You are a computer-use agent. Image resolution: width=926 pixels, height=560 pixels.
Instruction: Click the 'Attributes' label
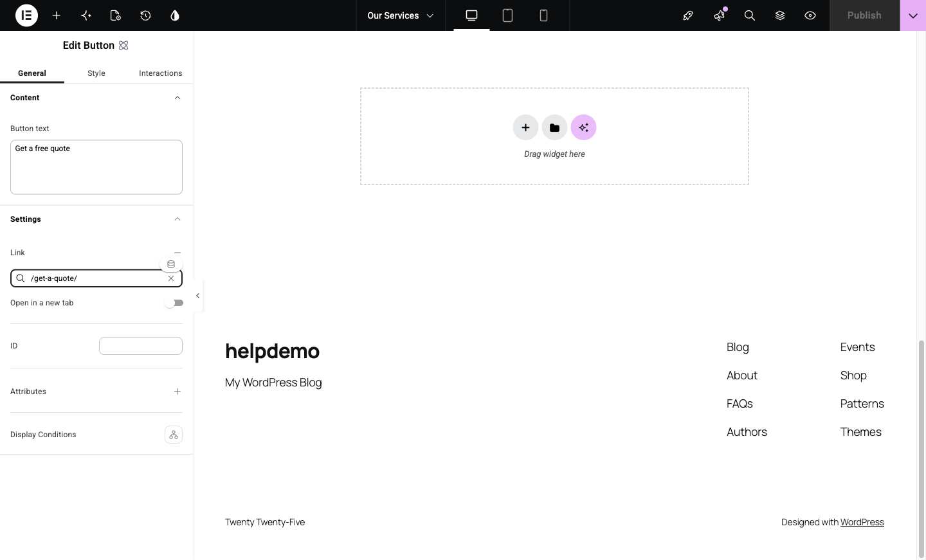(x=28, y=392)
